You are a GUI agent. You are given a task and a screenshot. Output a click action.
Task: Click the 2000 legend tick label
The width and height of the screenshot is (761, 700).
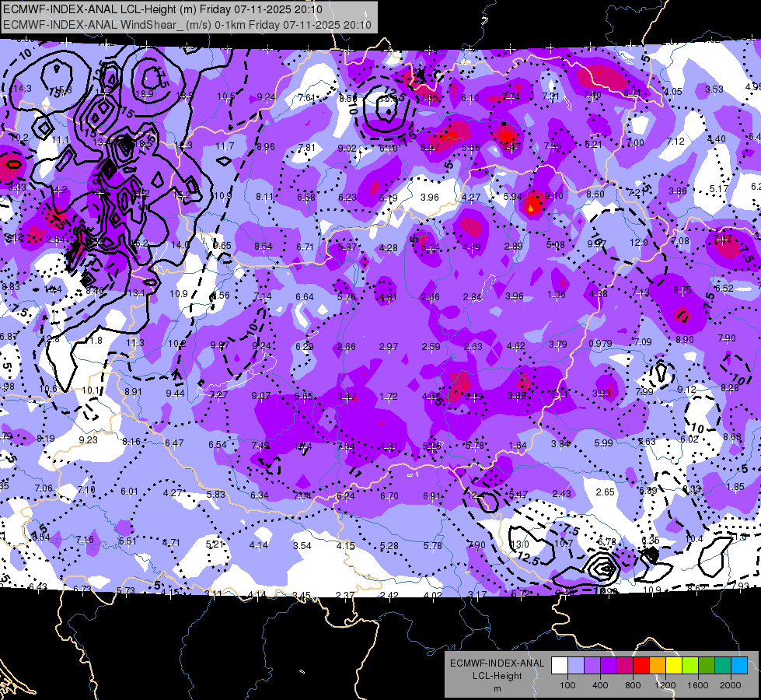[731, 685]
